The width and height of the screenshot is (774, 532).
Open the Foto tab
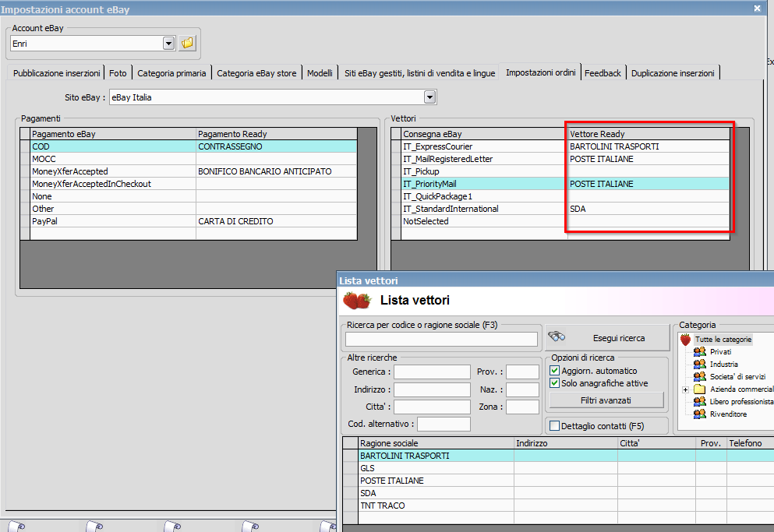(x=118, y=73)
